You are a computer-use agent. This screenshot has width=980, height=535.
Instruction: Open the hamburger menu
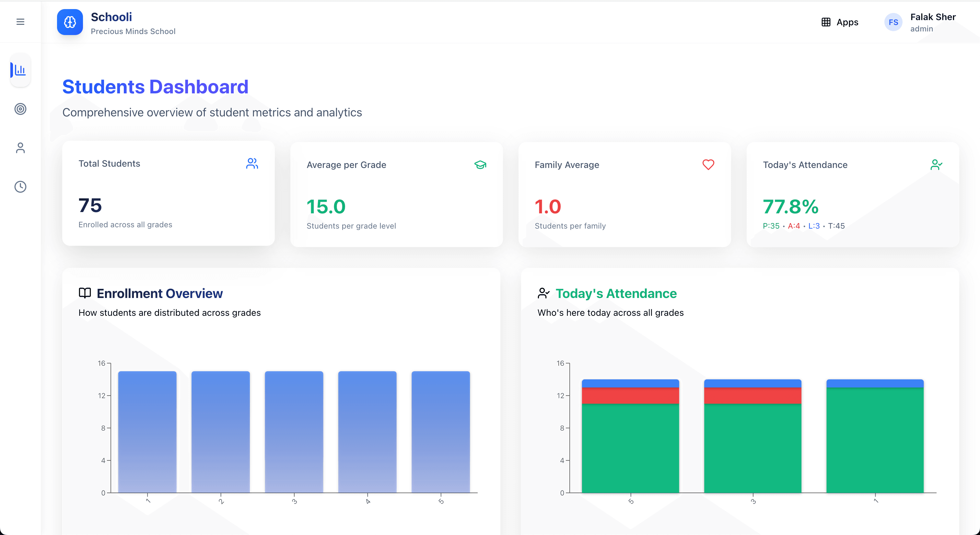coord(20,22)
